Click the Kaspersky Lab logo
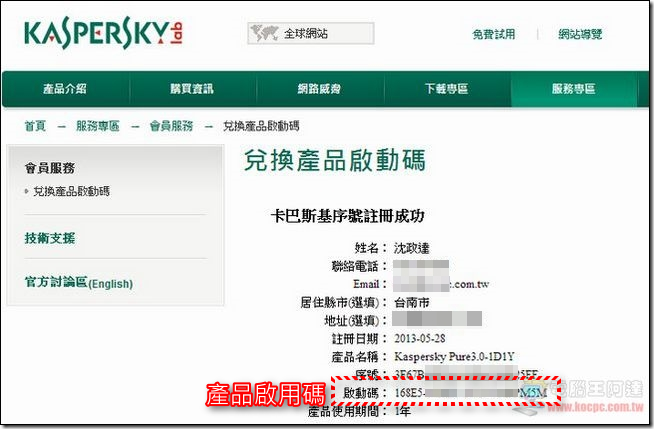654x429 pixels. 99,35
